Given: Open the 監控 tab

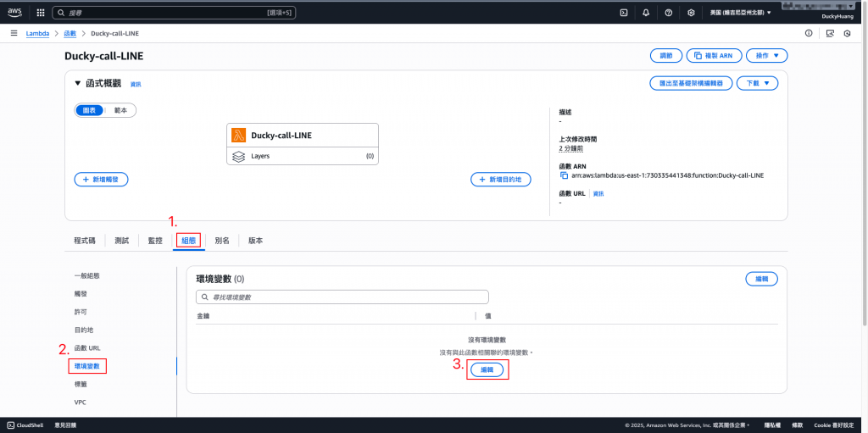Looking at the screenshot, I should 155,241.
